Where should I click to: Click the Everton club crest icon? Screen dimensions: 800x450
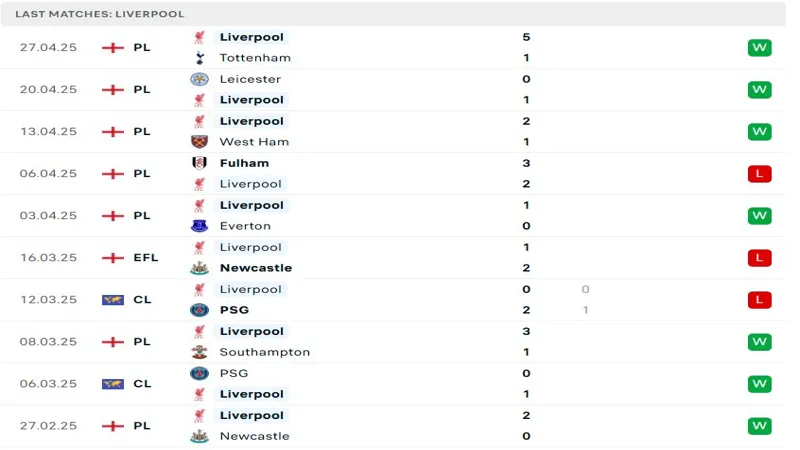[199, 226]
